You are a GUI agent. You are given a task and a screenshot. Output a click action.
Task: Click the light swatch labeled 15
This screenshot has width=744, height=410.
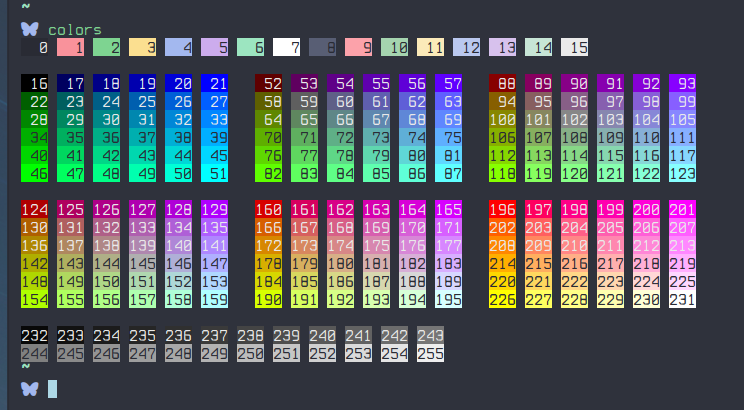[x=575, y=47]
